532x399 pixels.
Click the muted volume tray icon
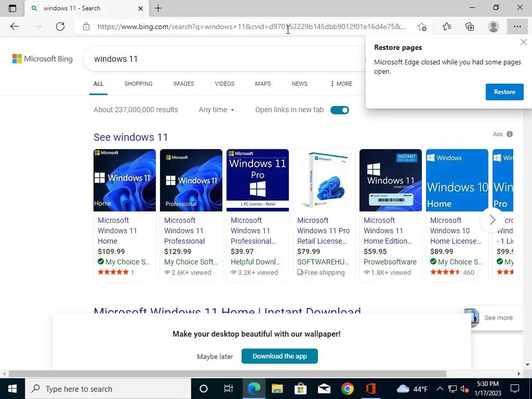click(465, 389)
